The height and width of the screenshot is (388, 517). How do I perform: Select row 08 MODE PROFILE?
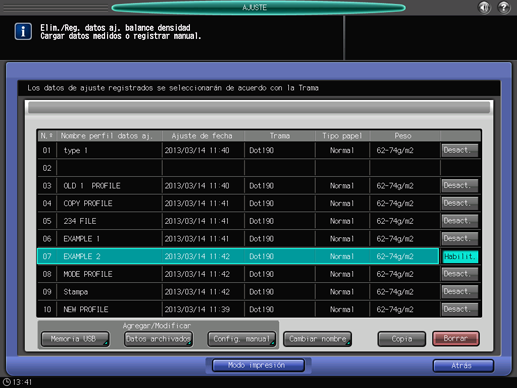click(x=238, y=274)
